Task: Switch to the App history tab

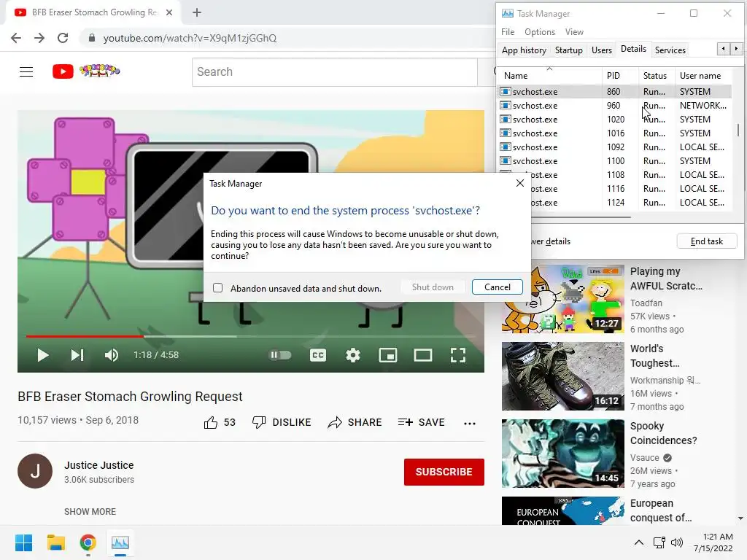Action: pyautogui.click(x=524, y=50)
